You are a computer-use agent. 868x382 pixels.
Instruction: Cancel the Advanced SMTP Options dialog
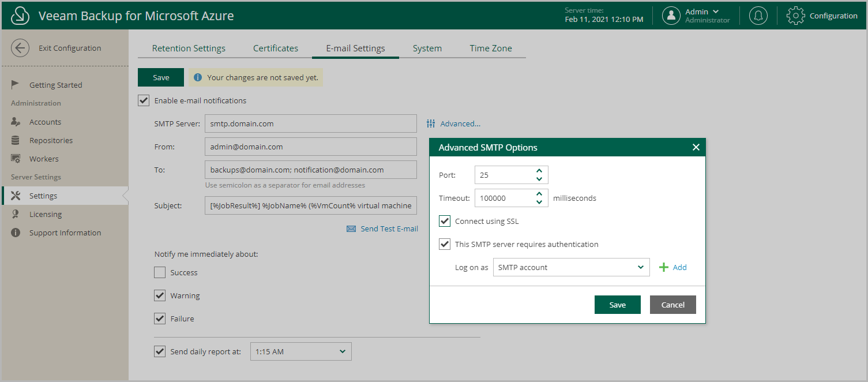pos(672,305)
